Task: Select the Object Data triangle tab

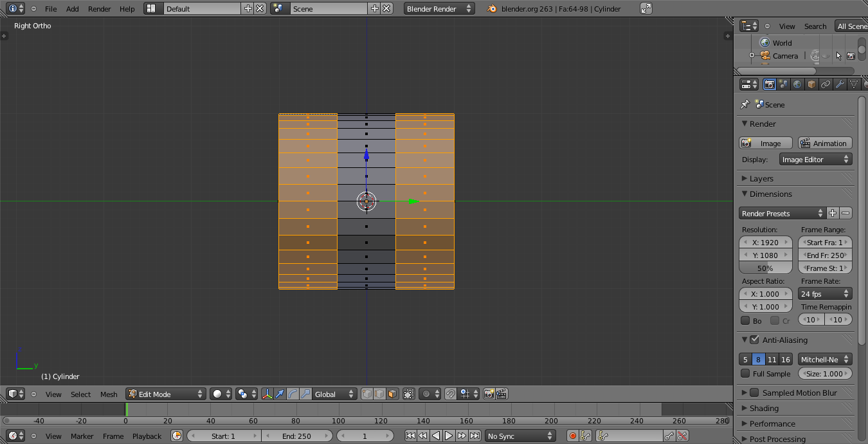Action: [854, 84]
